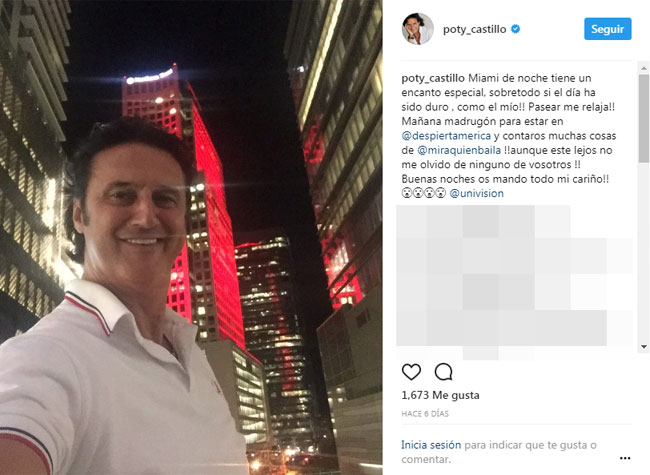Viewport: 650px width, 475px height.
Task: Open the @despiertamerica mention link
Action: tap(446, 136)
